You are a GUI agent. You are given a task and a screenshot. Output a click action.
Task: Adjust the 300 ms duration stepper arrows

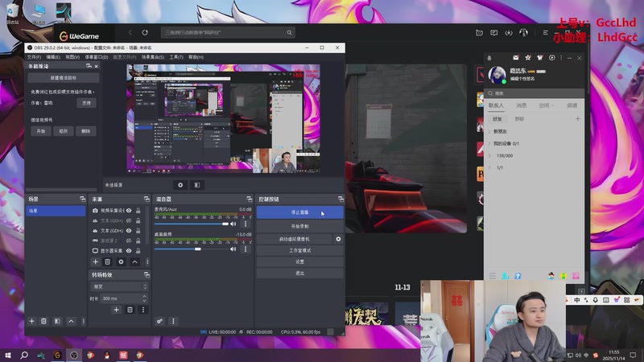(x=144, y=298)
